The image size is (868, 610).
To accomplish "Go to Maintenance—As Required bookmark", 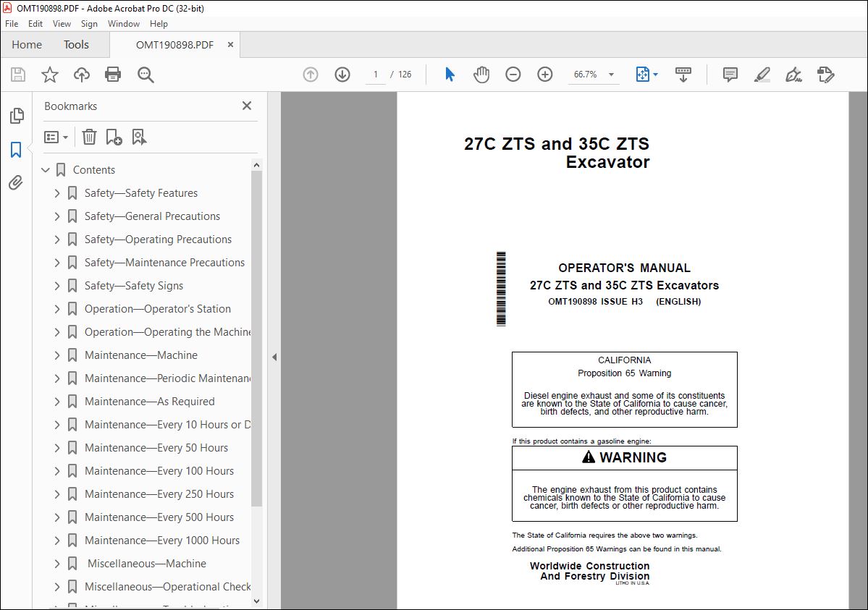I will point(149,402).
